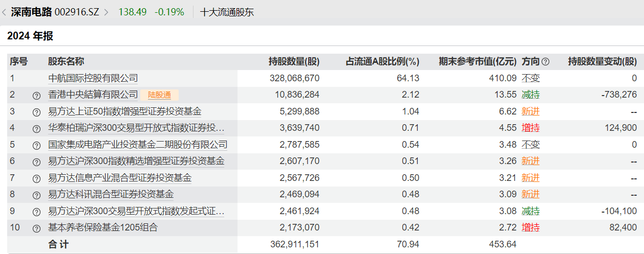
Task: Sort by 期末参考市值(亿元) column header
Action: coord(478,62)
